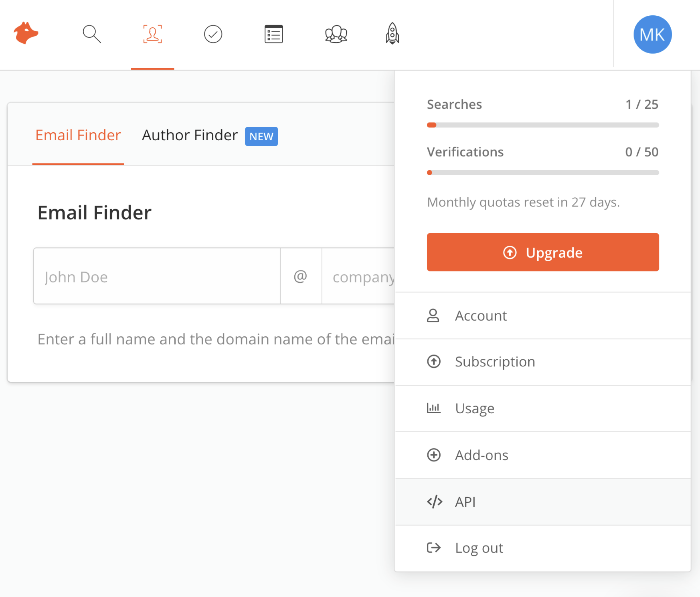Open the Campaigns rocket icon

click(392, 34)
